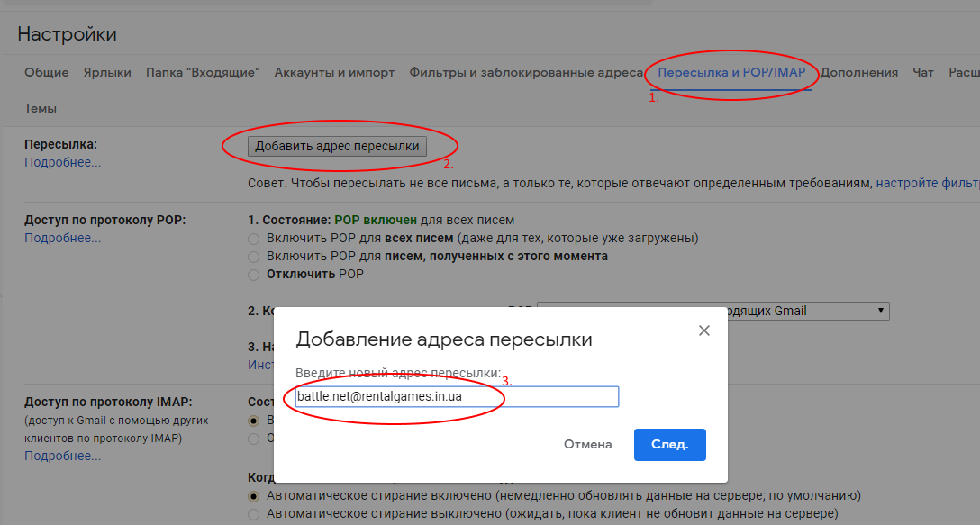
Task: Switch to Папка "Входящие" tab
Action: [203, 72]
